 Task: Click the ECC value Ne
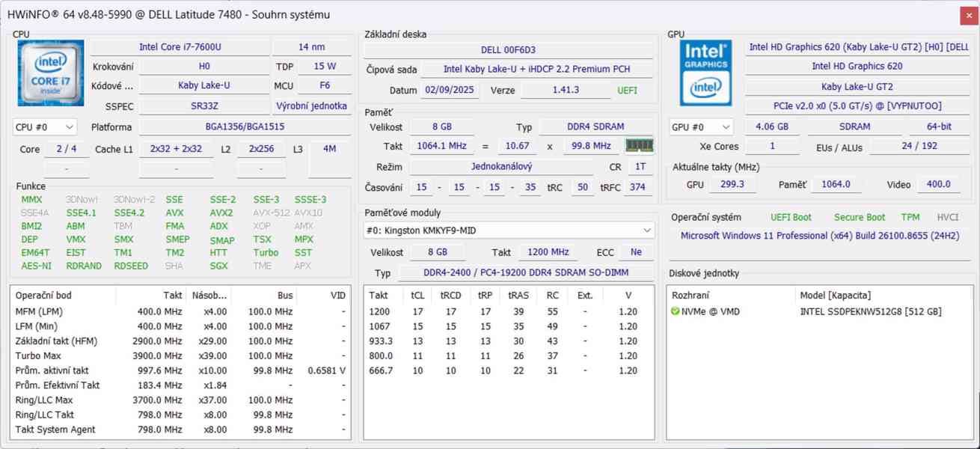[636, 252]
